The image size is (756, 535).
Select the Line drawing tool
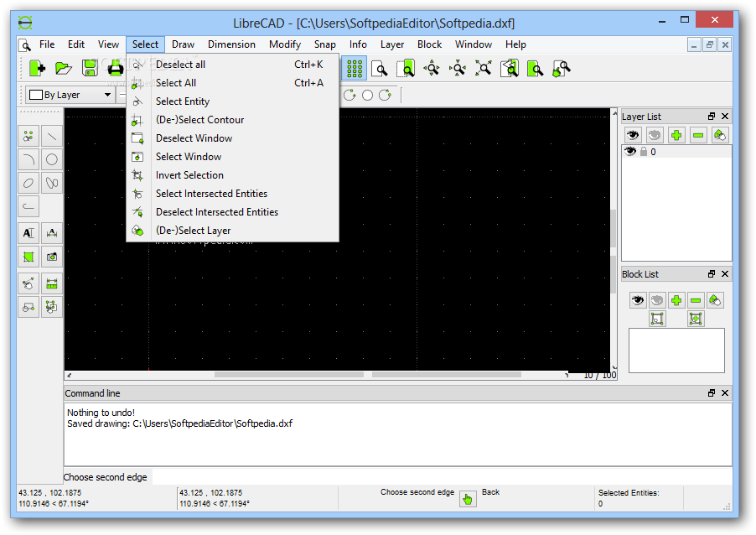(52, 137)
